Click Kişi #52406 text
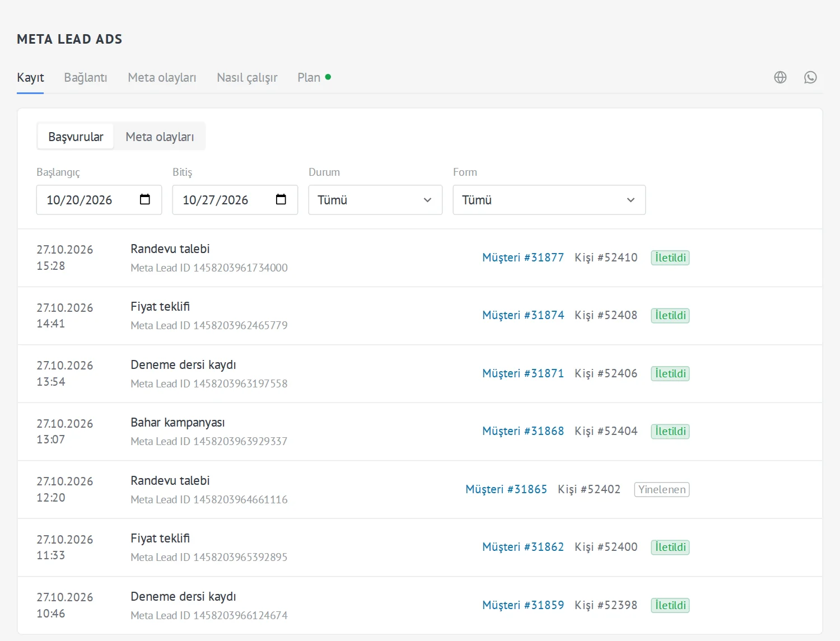 coord(606,373)
